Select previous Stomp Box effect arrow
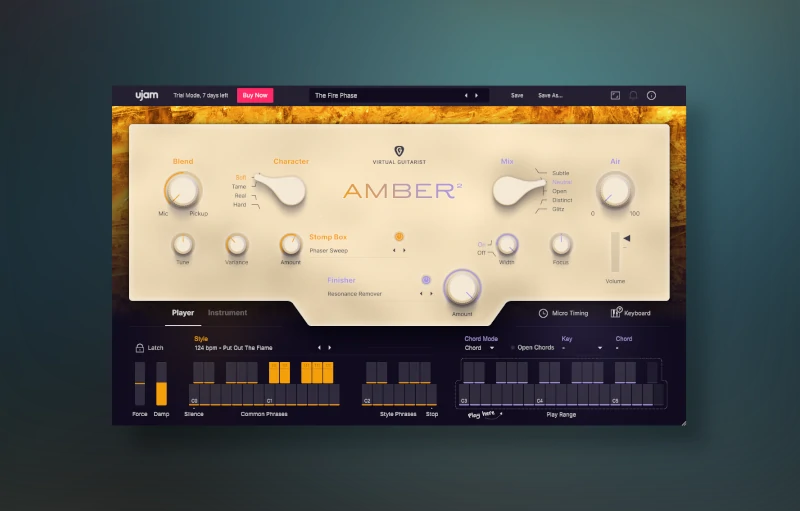Image resolution: width=800 pixels, height=511 pixels. pos(394,250)
